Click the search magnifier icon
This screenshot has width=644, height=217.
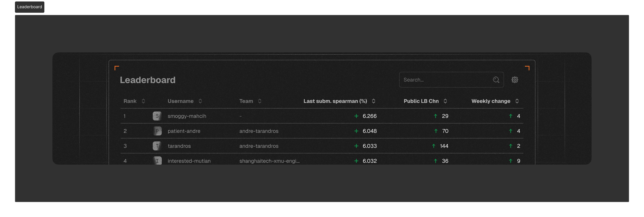[496, 80]
